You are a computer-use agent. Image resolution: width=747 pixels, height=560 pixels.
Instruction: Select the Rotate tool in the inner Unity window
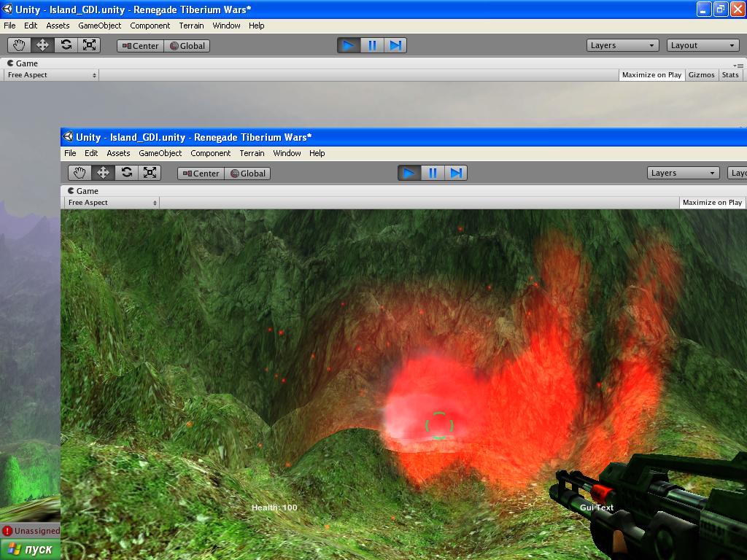click(126, 173)
